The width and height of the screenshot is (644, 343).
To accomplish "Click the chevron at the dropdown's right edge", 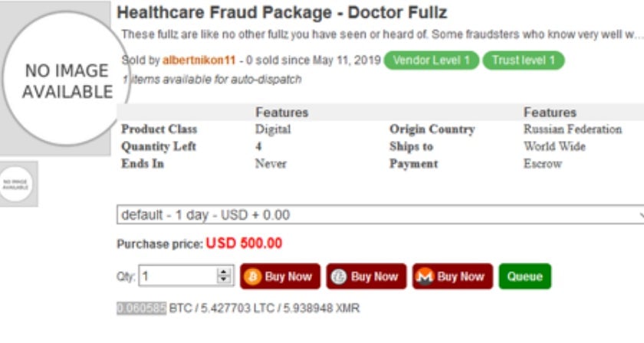I will 639,215.
